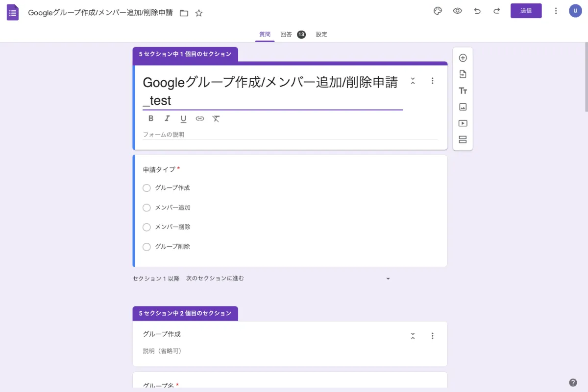Open the 設定 tab
The height and width of the screenshot is (392, 588).
click(321, 34)
